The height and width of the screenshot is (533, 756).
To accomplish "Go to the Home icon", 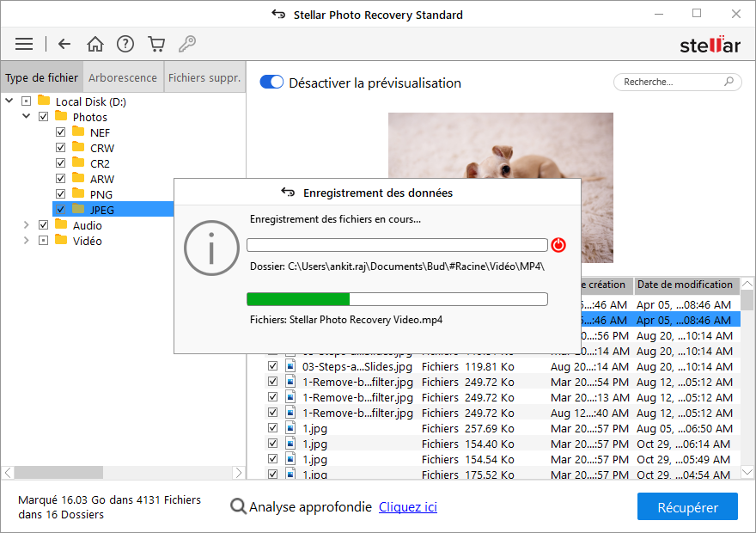I will click(95, 44).
